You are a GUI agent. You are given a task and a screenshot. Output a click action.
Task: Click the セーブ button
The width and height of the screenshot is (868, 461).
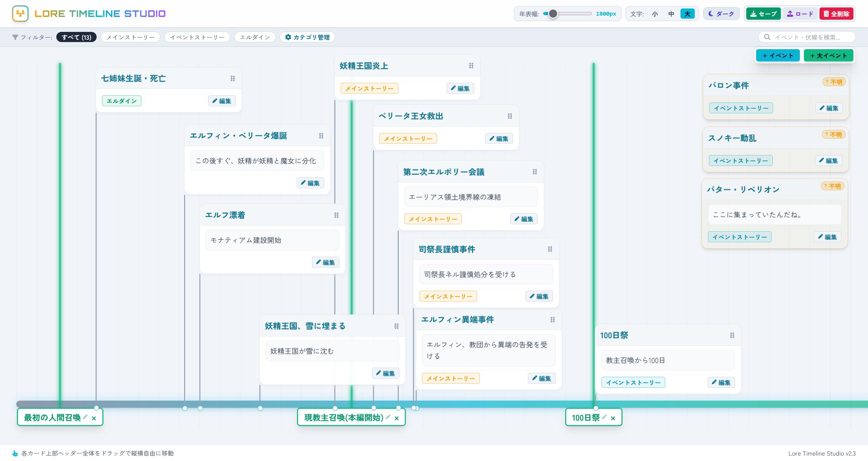[x=764, y=14]
